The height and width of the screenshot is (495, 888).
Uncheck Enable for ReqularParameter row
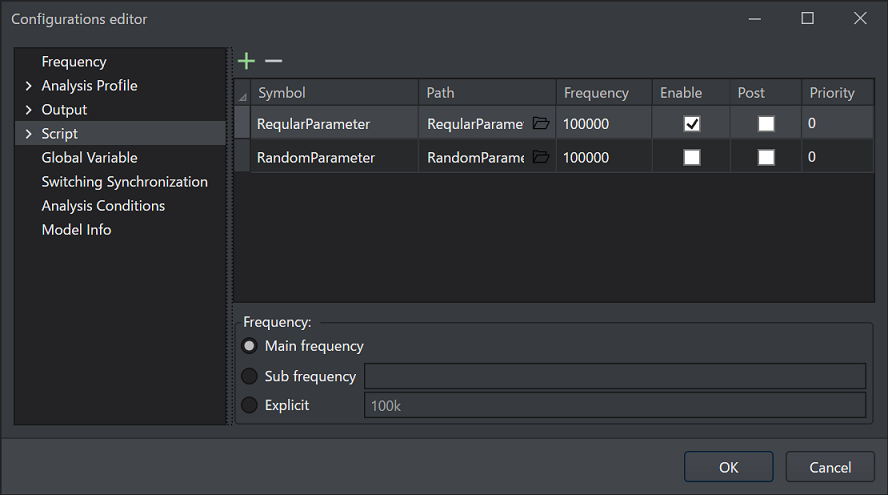tap(691, 123)
